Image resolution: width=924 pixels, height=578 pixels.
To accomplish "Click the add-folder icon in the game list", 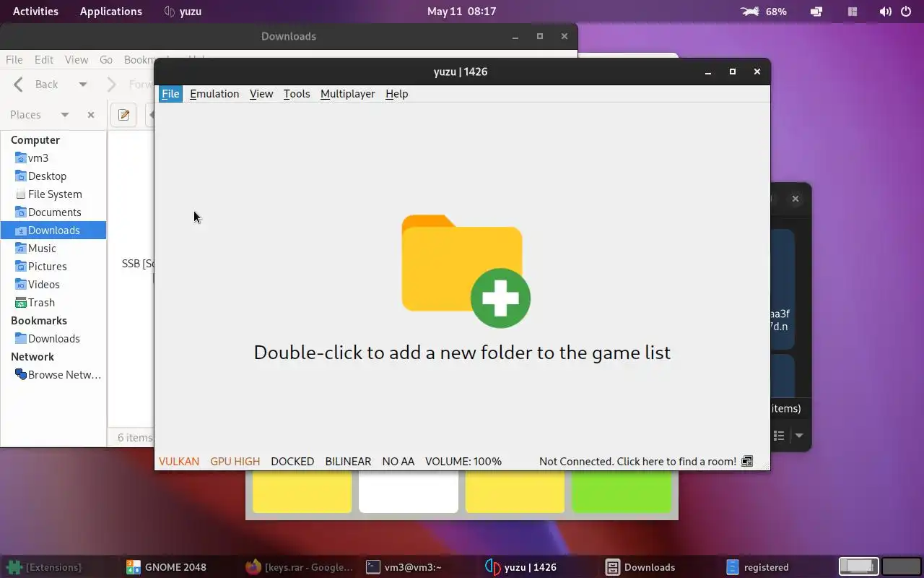I will point(466,271).
